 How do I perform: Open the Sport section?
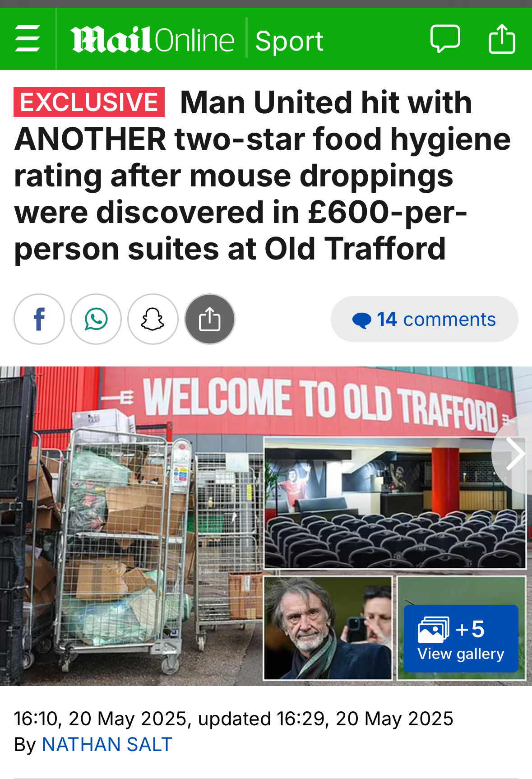[x=289, y=41]
